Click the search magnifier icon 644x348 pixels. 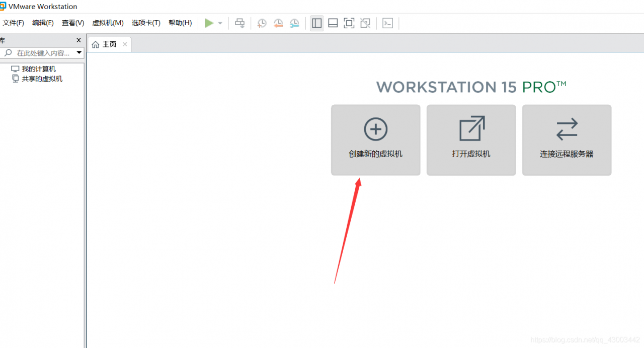[8, 53]
